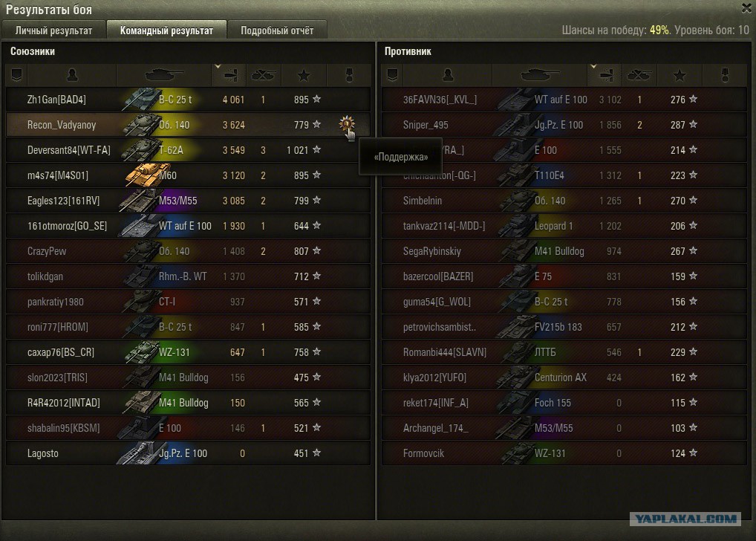
Task: Select player row Zh1Gan[BAD4]
Action: (188, 100)
